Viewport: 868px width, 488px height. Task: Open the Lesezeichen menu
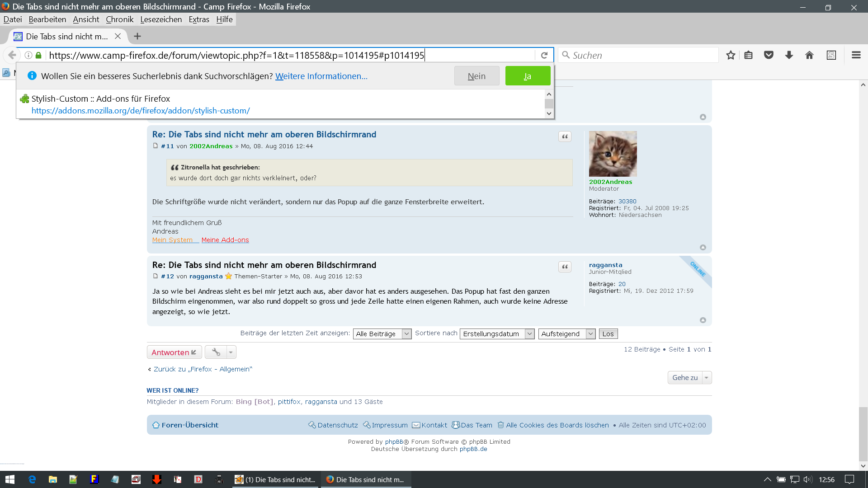point(161,19)
